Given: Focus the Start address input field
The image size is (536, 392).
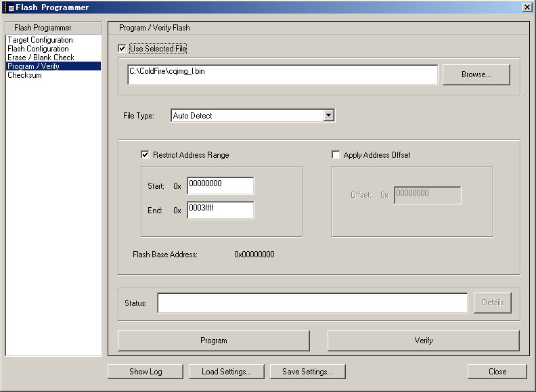Looking at the screenshot, I should [x=220, y=186].
